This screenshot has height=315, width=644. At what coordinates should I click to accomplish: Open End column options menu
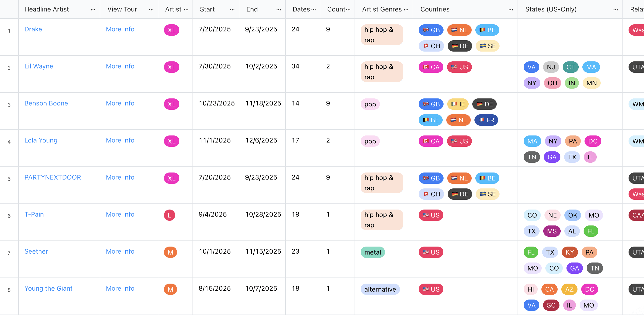[x=278, y=10]
